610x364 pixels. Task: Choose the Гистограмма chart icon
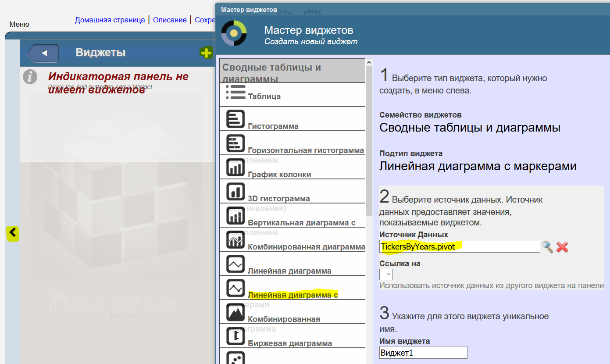(235, 119)
